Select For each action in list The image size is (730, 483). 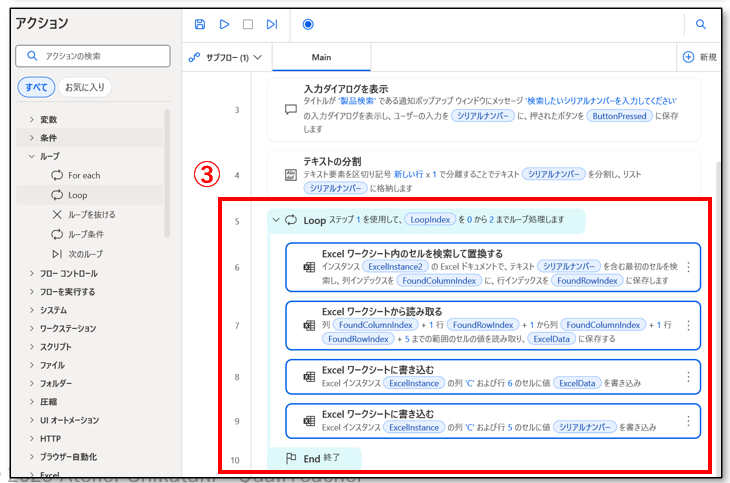pyautogui.click(x=84, y=175)
